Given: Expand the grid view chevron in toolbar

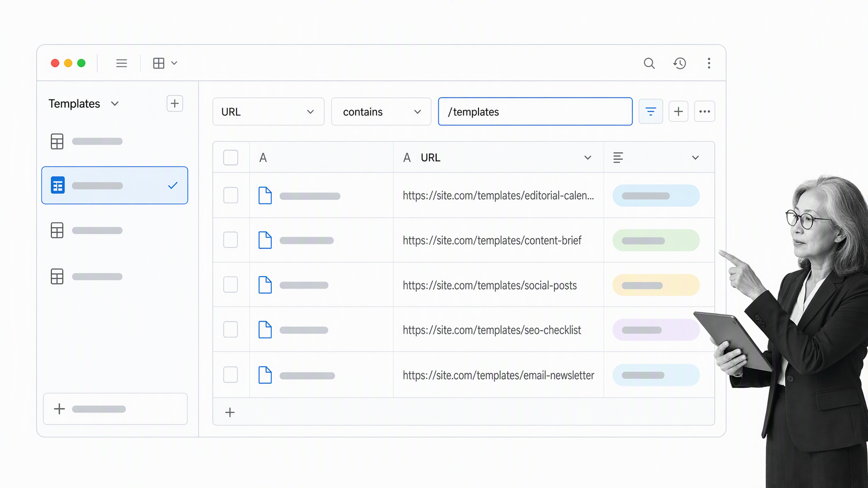Looking at the screenshot, I should pyautogui.click(x=174, y=63).
